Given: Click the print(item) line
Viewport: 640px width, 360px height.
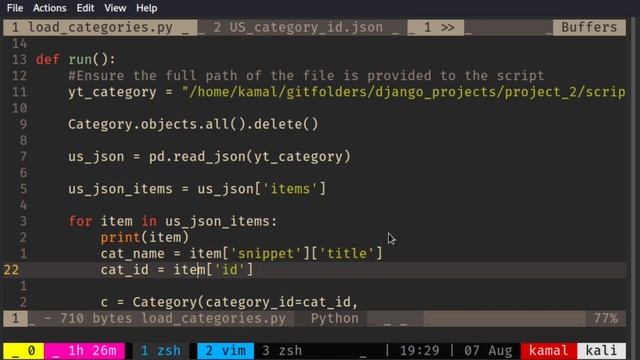Looking at the screenshot, I should tap(145, 238).
